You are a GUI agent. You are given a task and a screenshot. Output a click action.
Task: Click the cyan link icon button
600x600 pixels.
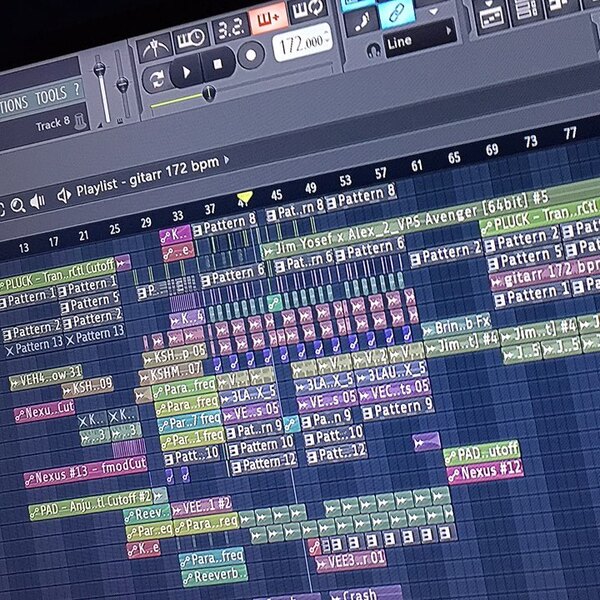point(396,14)
